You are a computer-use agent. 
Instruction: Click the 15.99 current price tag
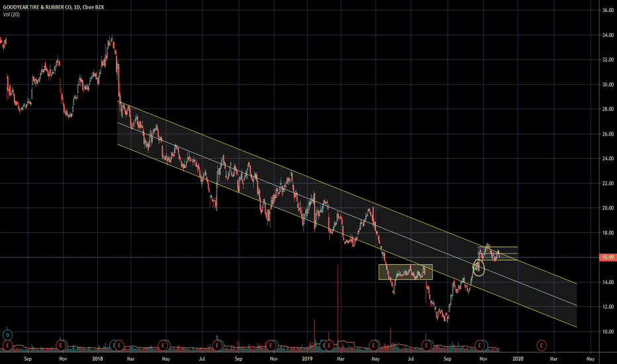pyautogui.click(x=608, y=257)
